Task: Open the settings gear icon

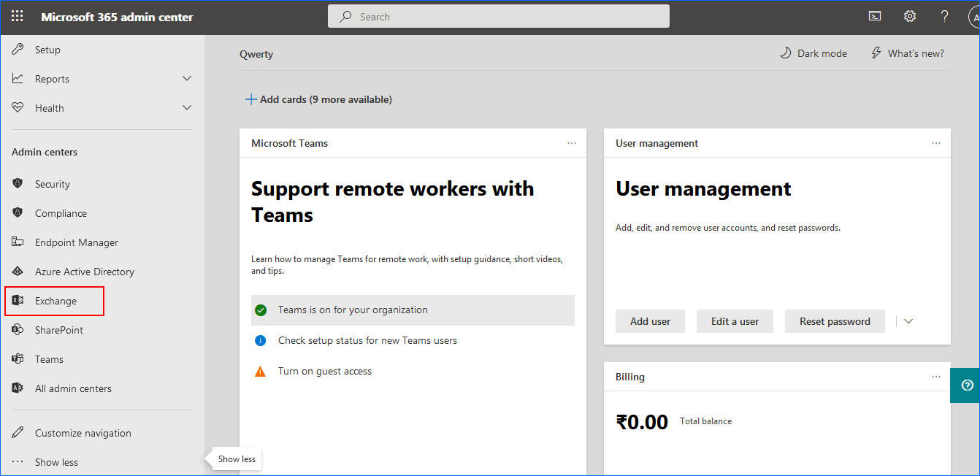Action: point(909,16)
